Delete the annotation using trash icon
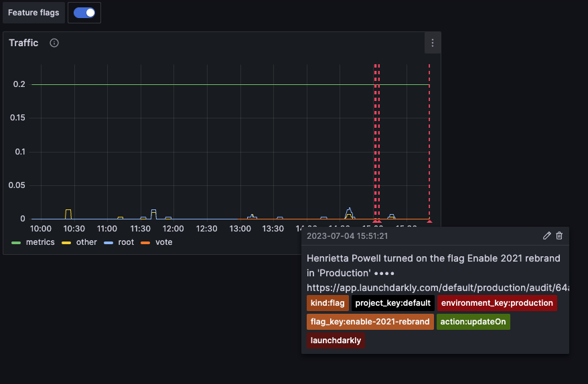The width and height of the screenshot is (588, 384). pos(559,235)
